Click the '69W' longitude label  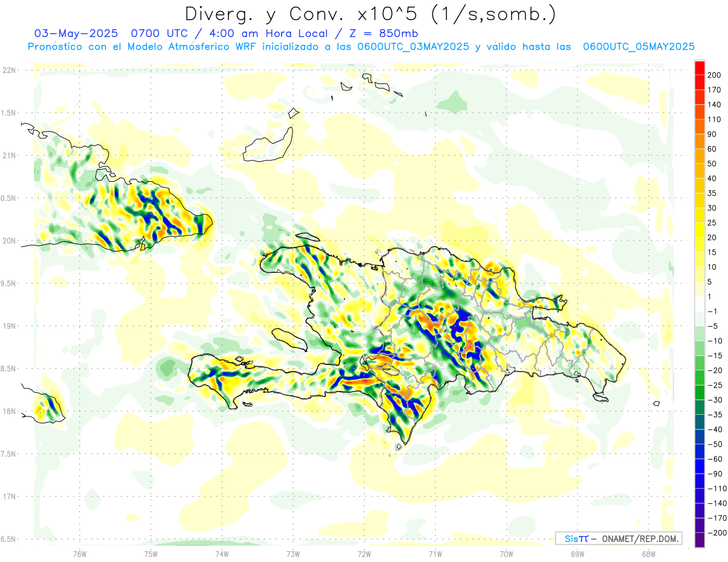pos(578,554)
